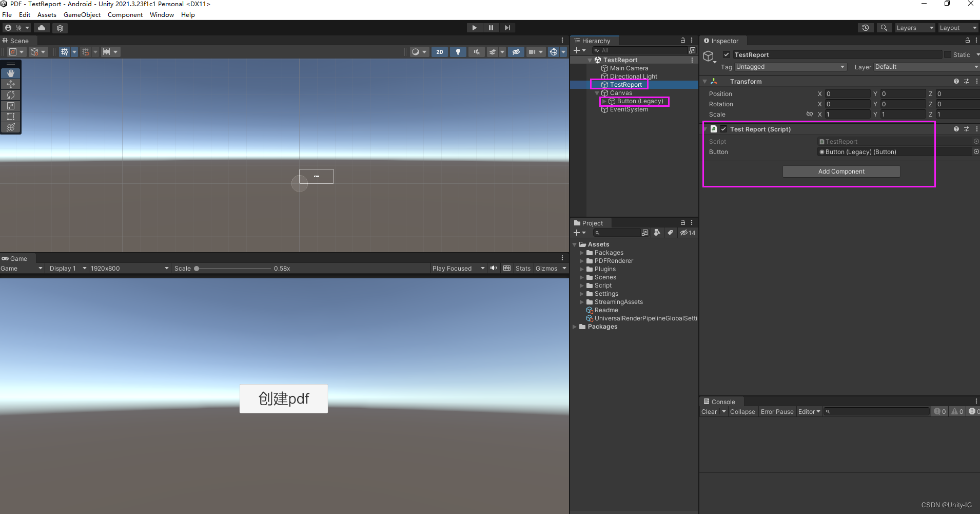Uncheck the TestReport active checkbox

(727, 54)
